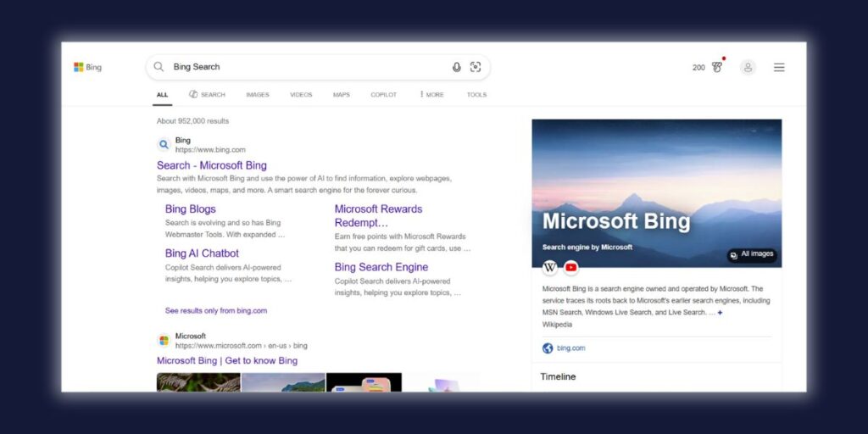Open the Bing AI Chatbot sublink
Screen dimensions: 868x434
point(202,253)
